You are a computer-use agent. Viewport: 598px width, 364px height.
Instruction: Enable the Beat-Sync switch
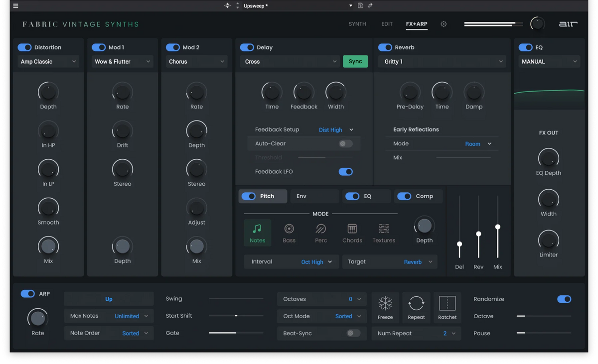coord(353,333)
